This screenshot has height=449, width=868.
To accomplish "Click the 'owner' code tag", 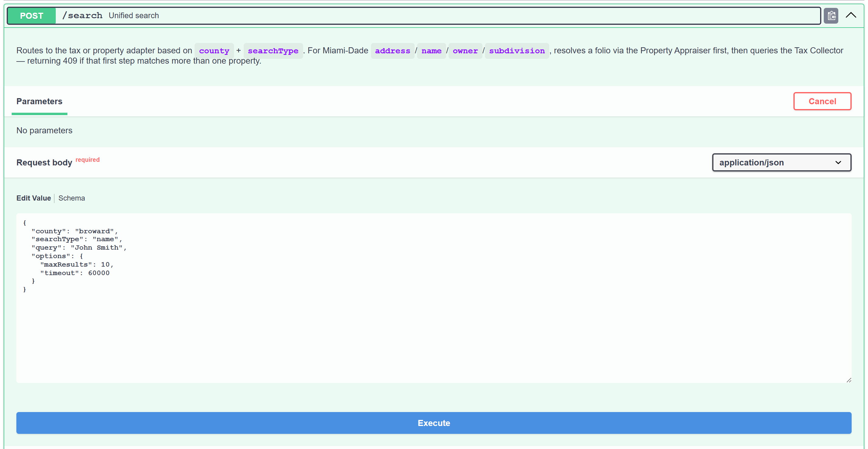I will [465, 51].
